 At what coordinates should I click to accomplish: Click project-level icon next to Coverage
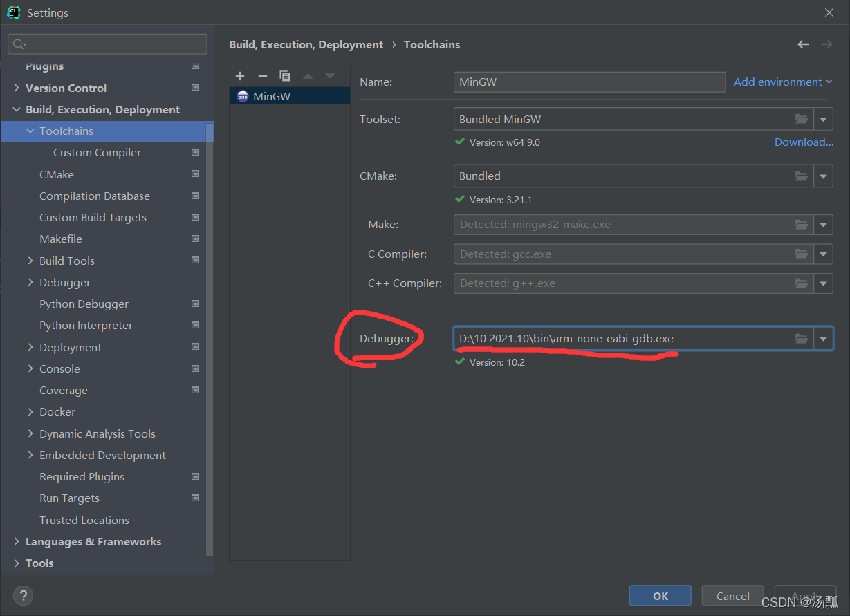(196, 390)
